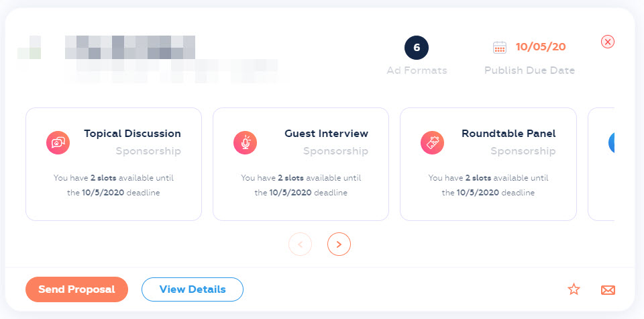The height and width of the screenshot is (319, 644).
Task: Click the calendar icon by due date
Action: 500,47
